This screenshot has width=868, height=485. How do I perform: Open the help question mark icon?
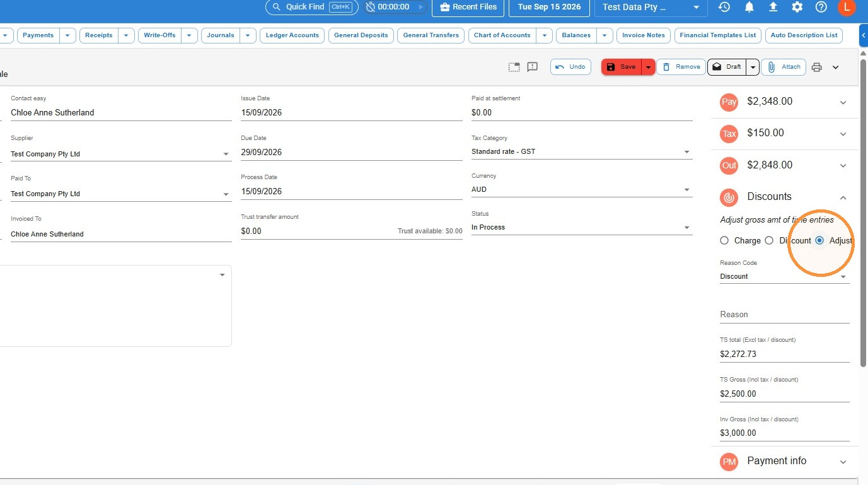tap(821, 7)
